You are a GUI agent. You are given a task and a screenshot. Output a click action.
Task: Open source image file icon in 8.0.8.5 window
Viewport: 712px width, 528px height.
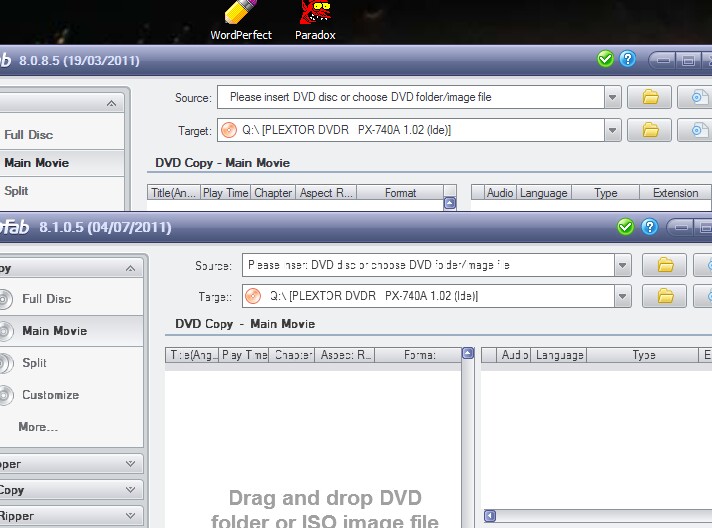pyautogui.click(x=695, y=97)
